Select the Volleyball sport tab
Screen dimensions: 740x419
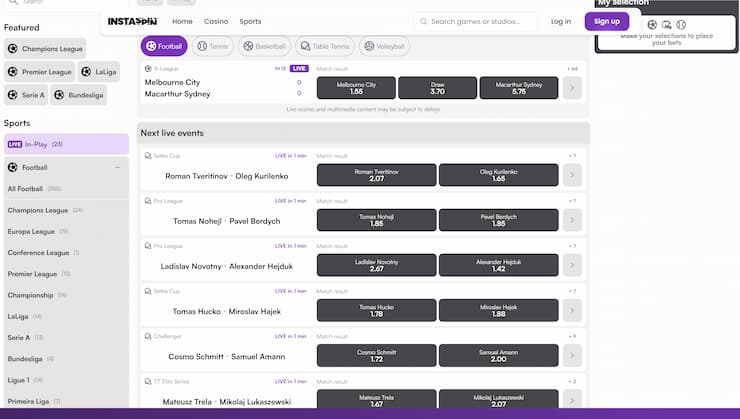384,46
